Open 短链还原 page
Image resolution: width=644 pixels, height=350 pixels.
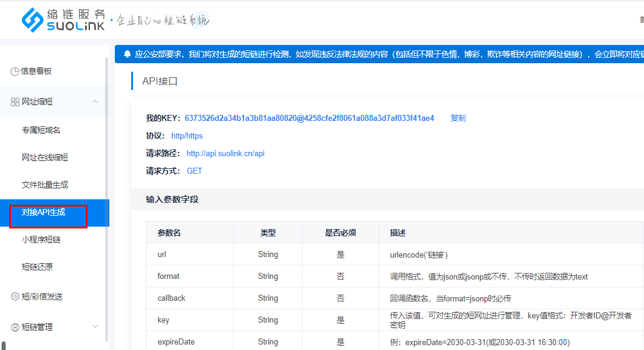coord(38,267)
